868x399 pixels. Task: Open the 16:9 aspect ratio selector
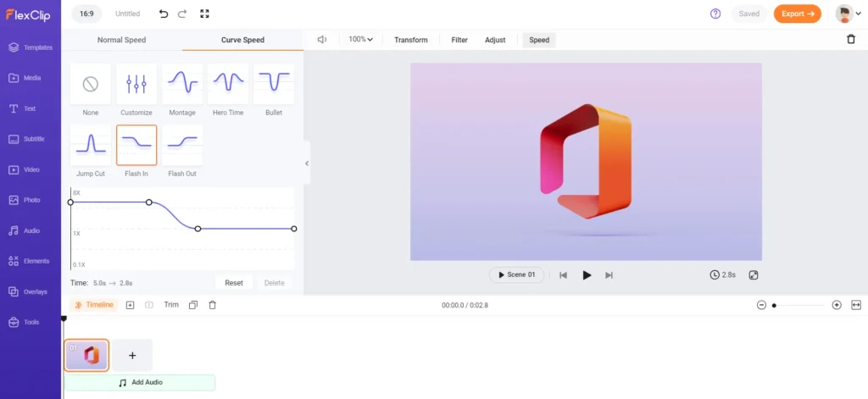coord(87,14)
